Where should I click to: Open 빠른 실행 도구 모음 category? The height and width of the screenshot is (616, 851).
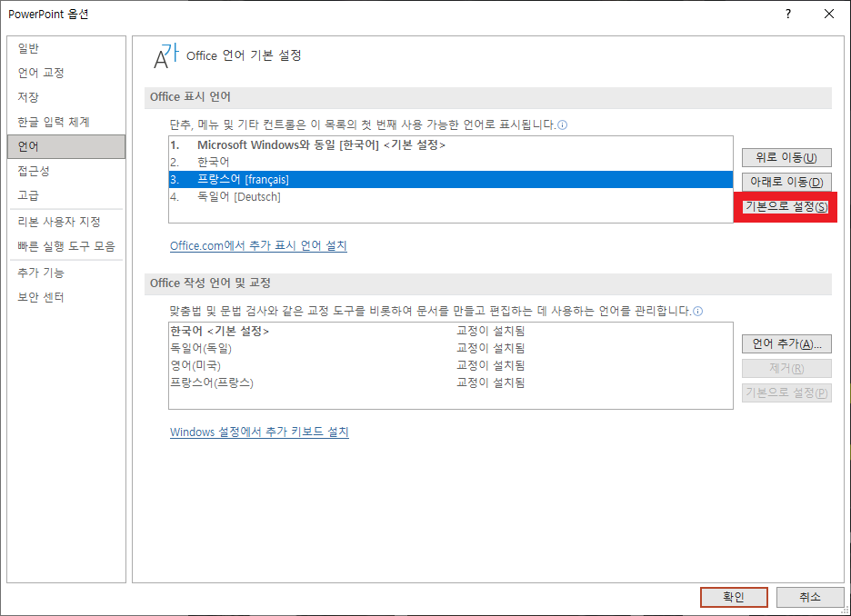tap(66, 246)
